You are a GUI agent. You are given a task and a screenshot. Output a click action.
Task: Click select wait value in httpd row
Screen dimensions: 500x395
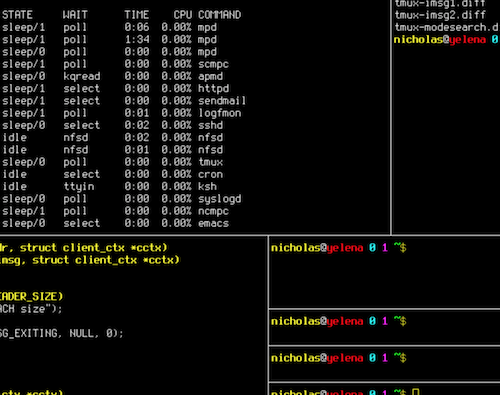[x=82, y=89]
